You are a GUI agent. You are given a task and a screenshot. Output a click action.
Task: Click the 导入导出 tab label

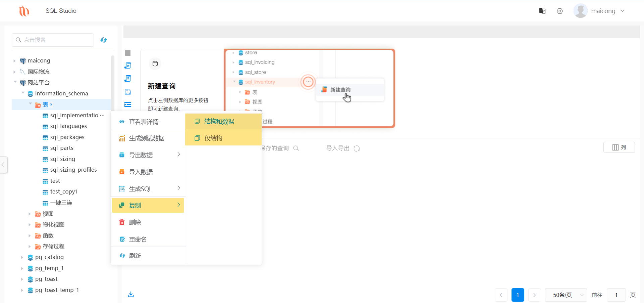[338, 148]
